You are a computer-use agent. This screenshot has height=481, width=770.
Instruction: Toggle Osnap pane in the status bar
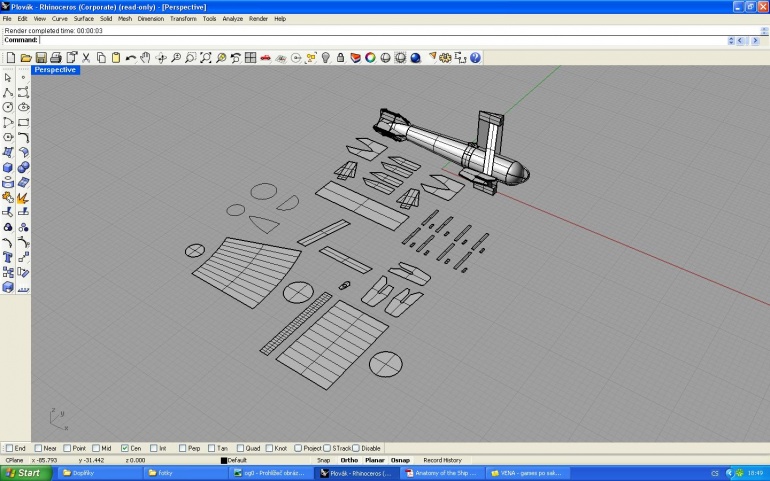400,460
